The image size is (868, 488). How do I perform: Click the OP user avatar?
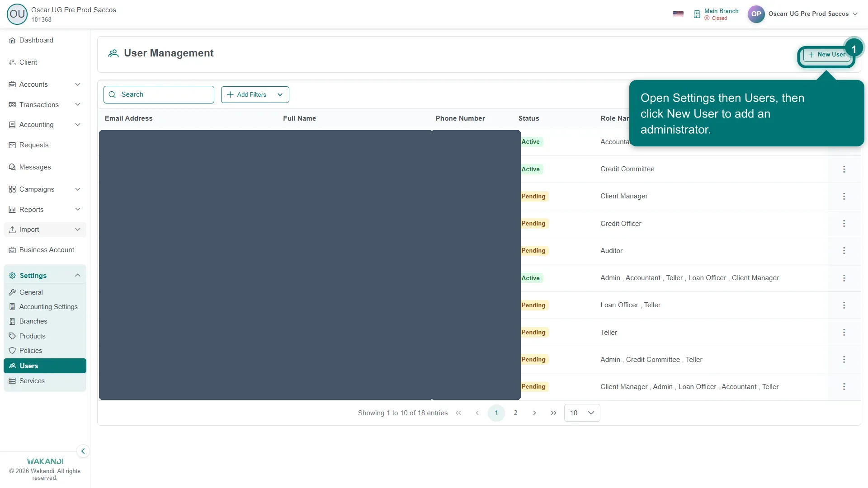(x=756, y=14)
